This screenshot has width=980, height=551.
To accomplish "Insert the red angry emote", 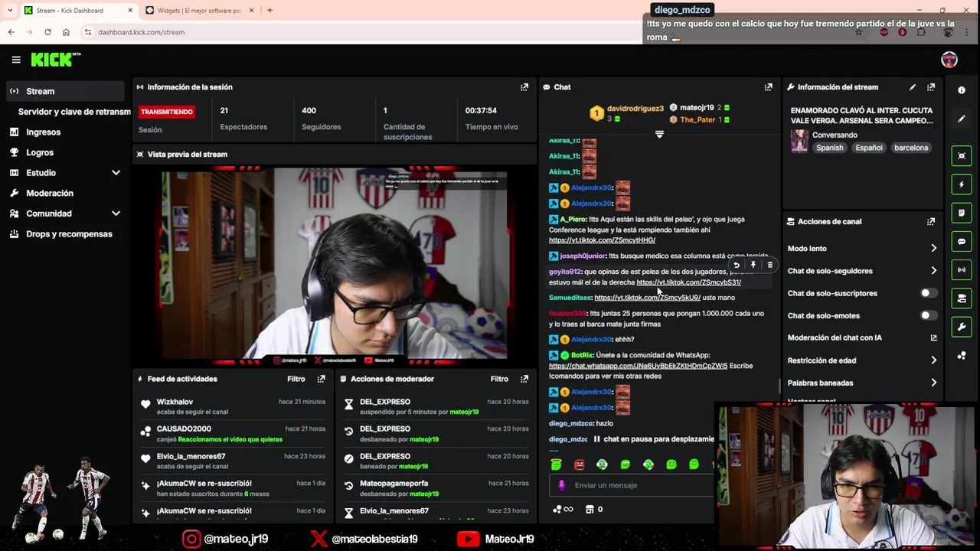I will point(580,465).
